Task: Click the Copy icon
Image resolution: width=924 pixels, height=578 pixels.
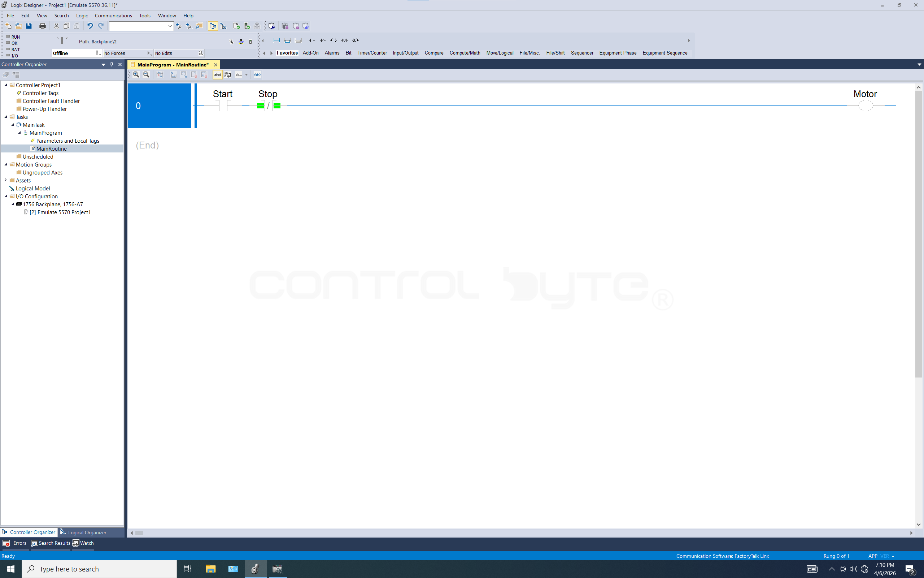Action: pyautogui.click(x=66, y=26)
